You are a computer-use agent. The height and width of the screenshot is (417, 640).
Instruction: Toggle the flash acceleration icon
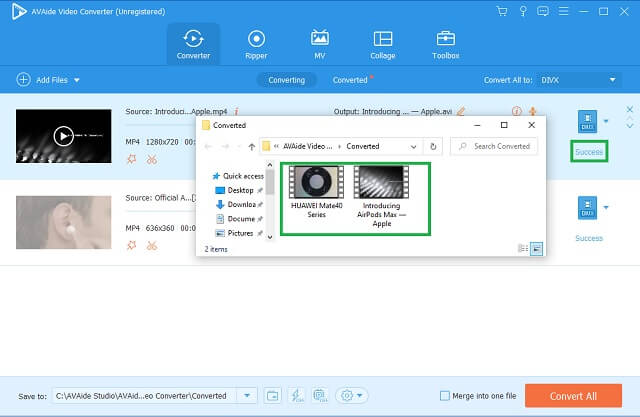(297, 395)
